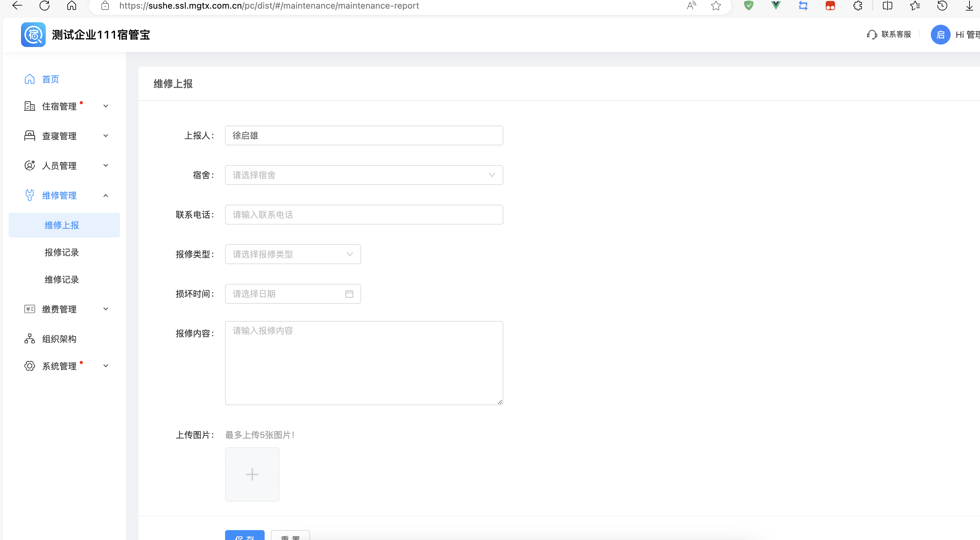Open the red extension icon

point(830,5)
